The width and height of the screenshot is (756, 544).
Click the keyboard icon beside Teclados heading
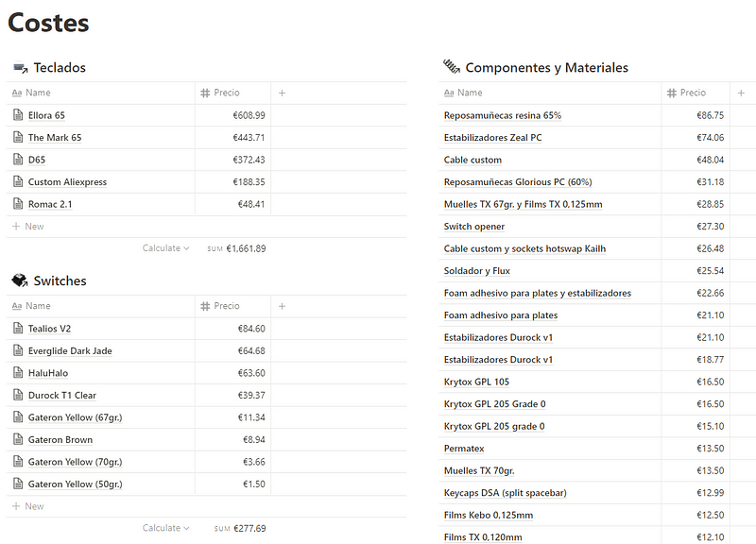coord(20,68)
